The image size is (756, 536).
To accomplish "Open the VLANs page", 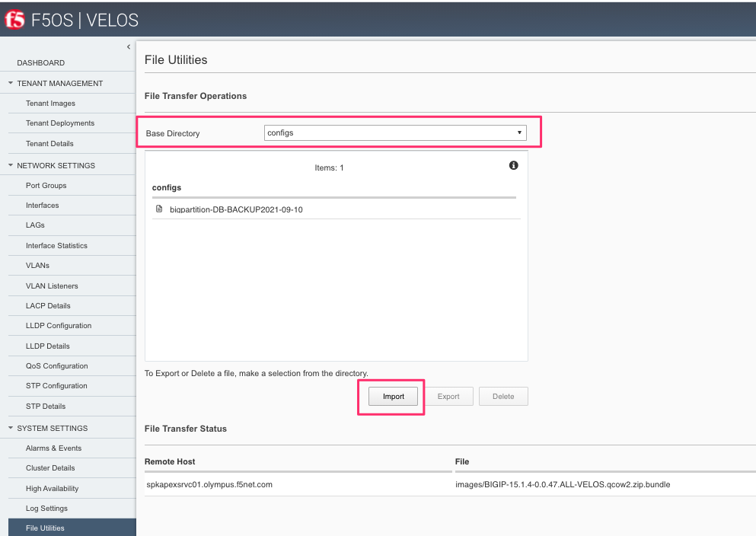I will click(x=37, y=266).
